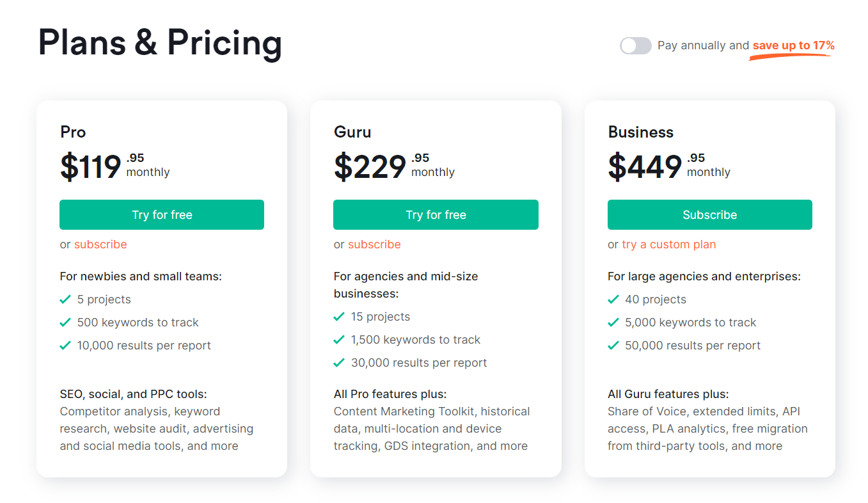Follow the try a custom plan link

(x=668, y=244)
